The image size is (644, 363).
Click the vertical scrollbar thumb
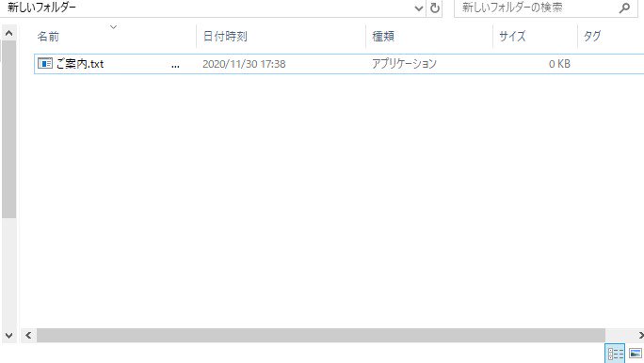click(x=9, y=129)
